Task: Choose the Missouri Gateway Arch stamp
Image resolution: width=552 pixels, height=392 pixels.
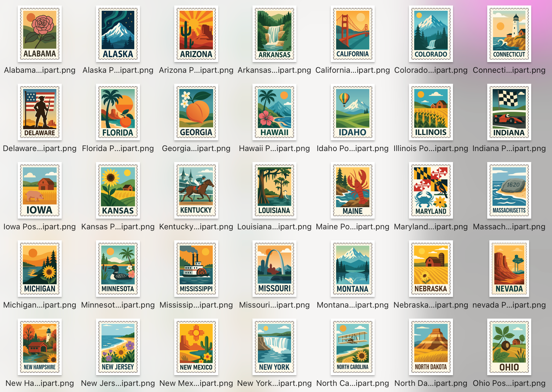Action: 274,269
